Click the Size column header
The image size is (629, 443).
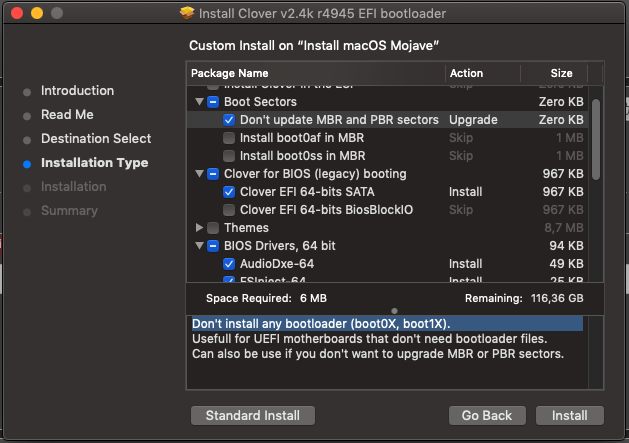pos(554,73)
